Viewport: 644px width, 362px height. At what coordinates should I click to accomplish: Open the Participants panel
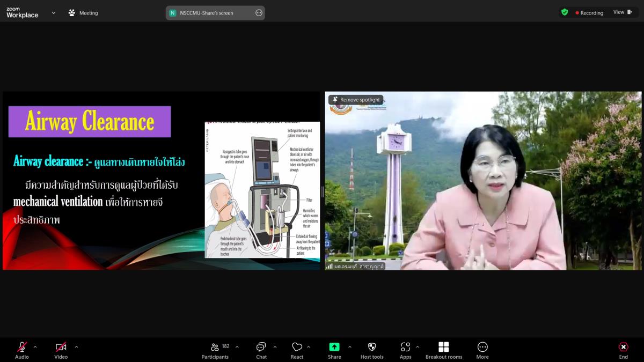click(x=215, y=351)
